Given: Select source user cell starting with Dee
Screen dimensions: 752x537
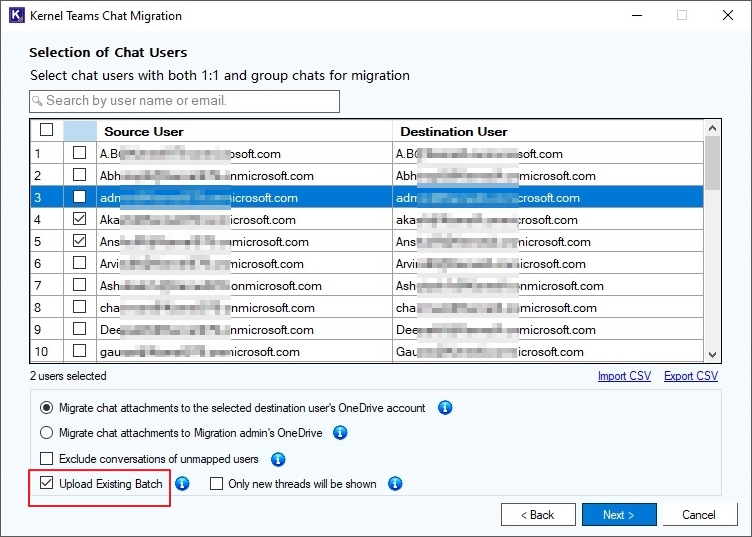Looking at the screenshot, I should tap(244, 330).
